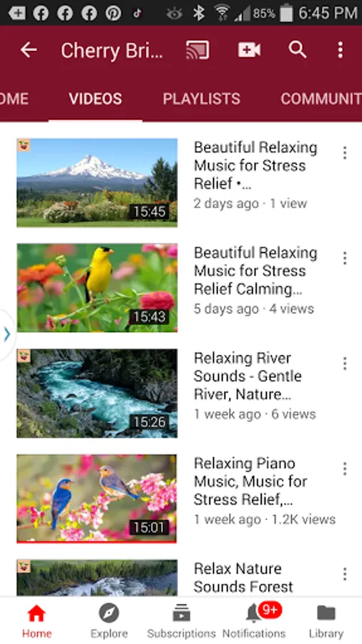362x644 pixels.
Task: Open the header three-dot overflow menu
Action: coord(341,50)
